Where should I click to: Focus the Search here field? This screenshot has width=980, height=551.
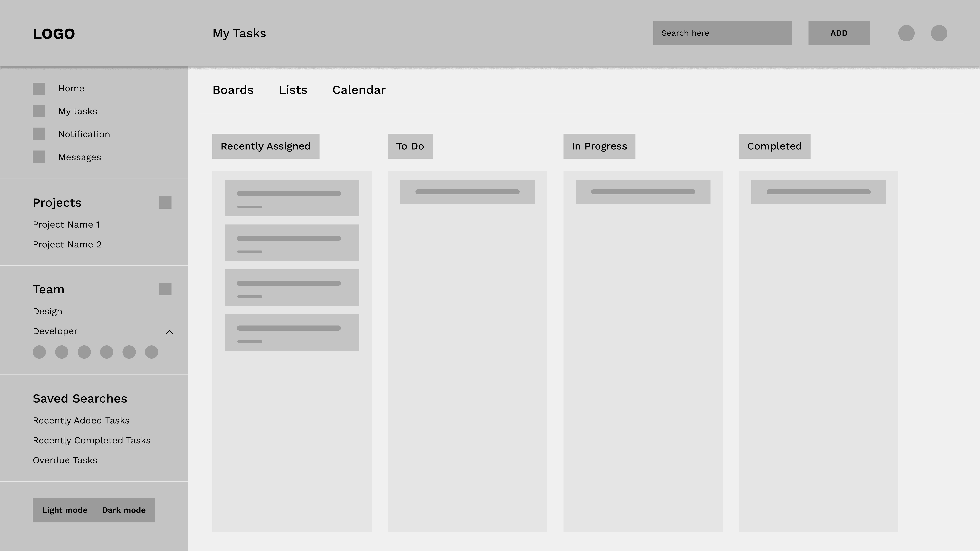pyautogui.click(x=722, y=33)
